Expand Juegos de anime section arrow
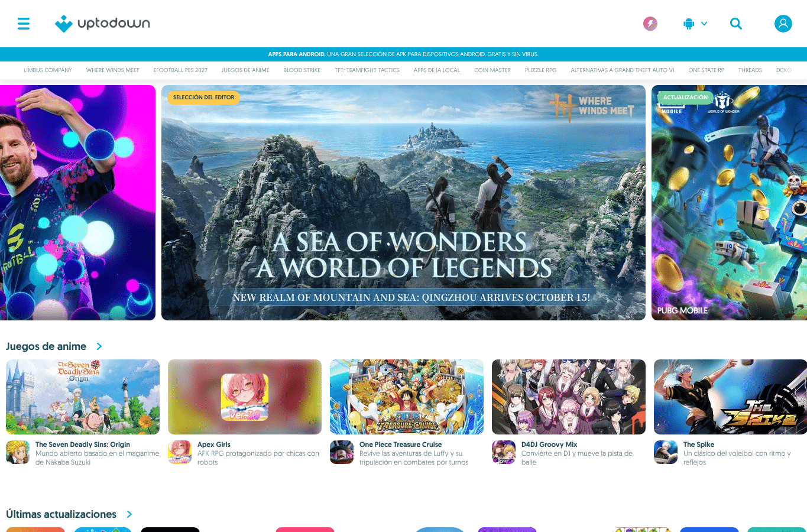807x532 pixels. tap(99, 346)
